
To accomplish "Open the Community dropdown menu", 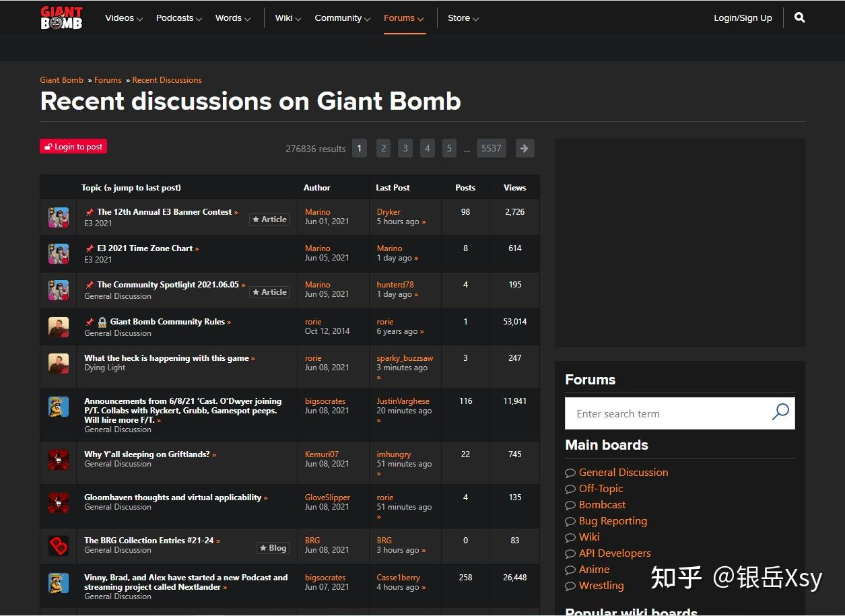I will (342, 18).
